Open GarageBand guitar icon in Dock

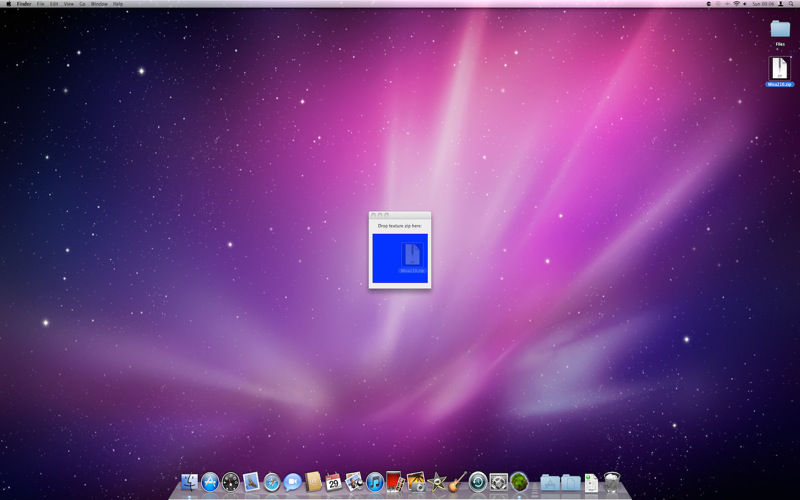458,482
